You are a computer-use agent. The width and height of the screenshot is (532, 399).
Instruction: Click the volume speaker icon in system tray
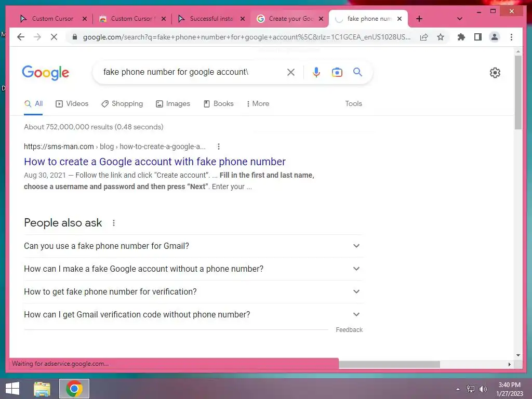(x=483, y=389)
